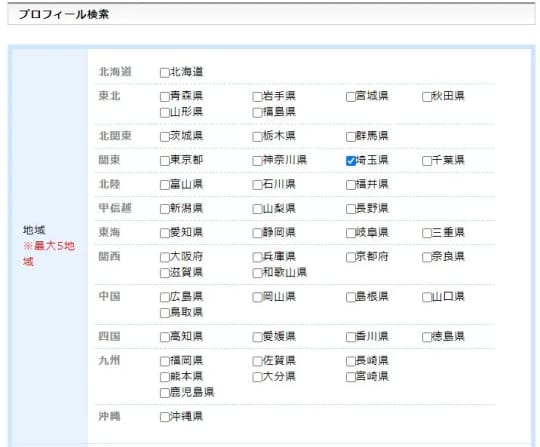Check the 群馬県 checkbox

point(351,137)
